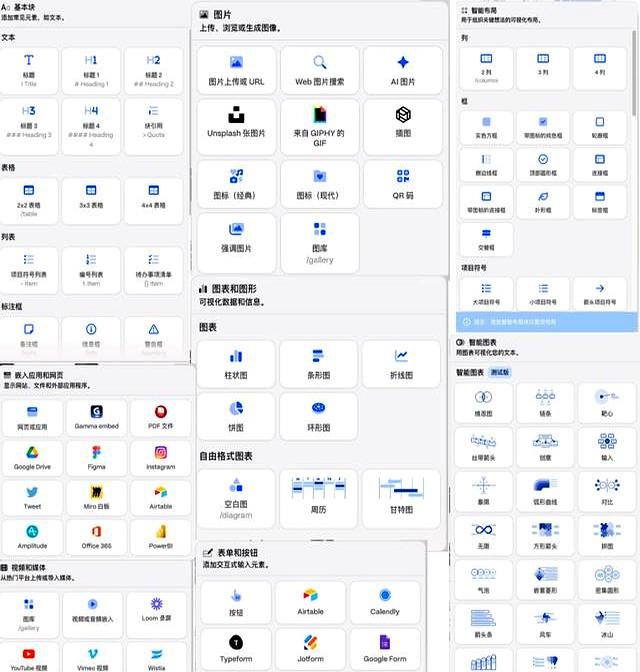Add a 环形图 donut chart
Screen dimensions: 640x672
pyautogui.click(x=318, y=416)
